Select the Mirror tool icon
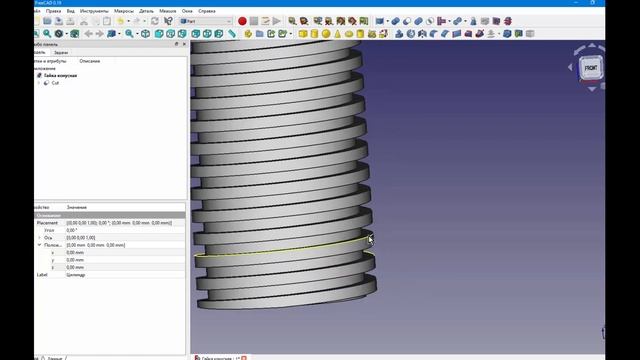This screenshot has height=360, width=640. 422,34
